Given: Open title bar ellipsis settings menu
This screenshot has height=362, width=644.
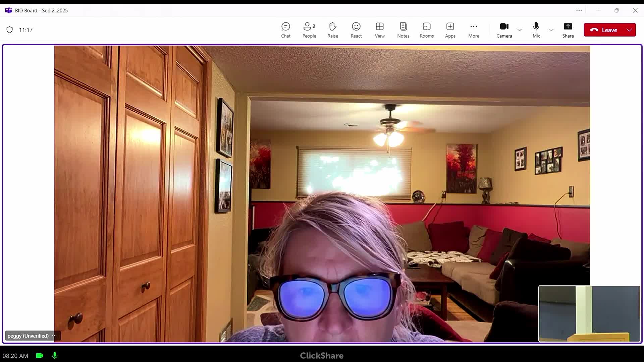Looking at the screenshot, I should (x=579, y=10).
